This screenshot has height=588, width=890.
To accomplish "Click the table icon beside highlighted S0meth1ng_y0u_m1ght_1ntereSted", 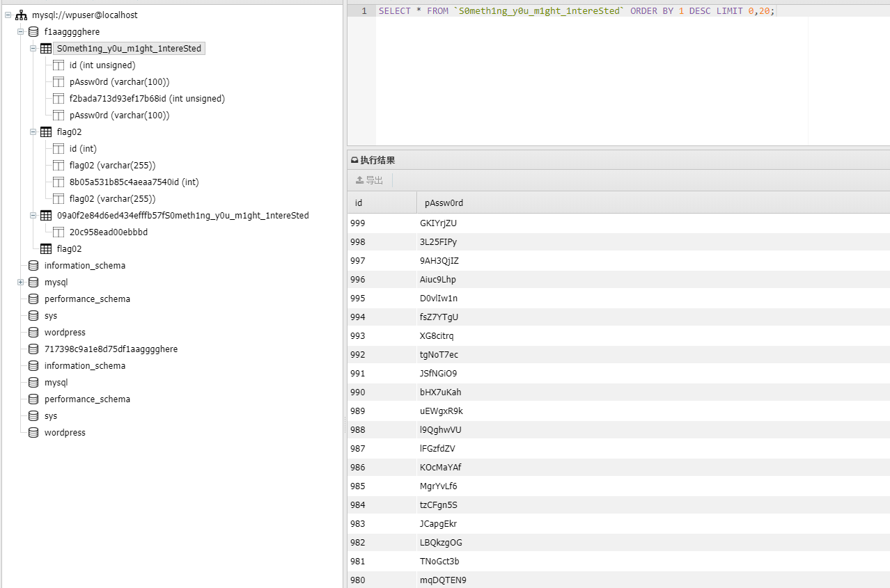I will click(46, 48).
